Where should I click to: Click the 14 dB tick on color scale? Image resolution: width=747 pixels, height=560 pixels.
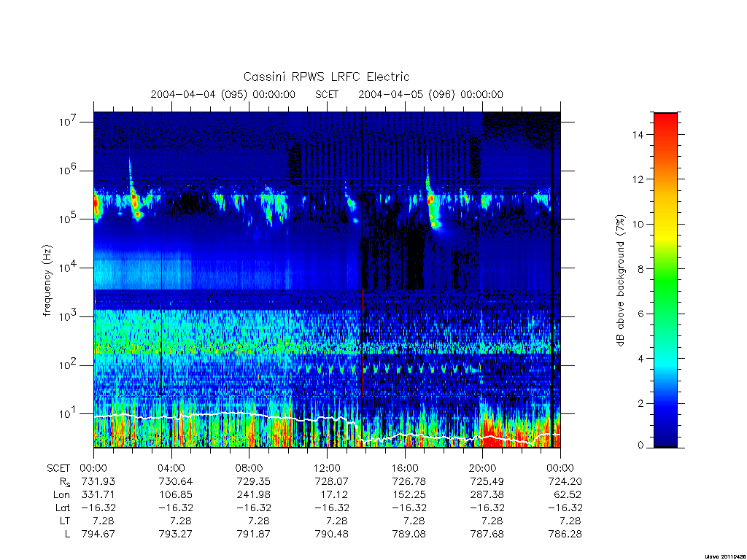tap(638, 135)
